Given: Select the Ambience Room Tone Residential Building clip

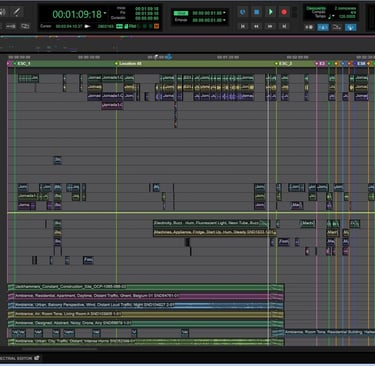Looking at the screenshot, I should point(329,332).
